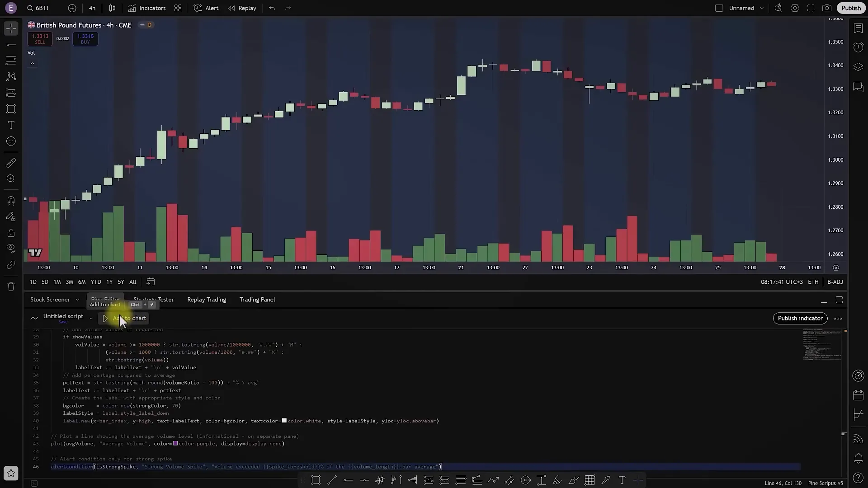This screenshot has height=488, width=868.
Task: Click the Add to chart button
Action: (x=124, y=319)
